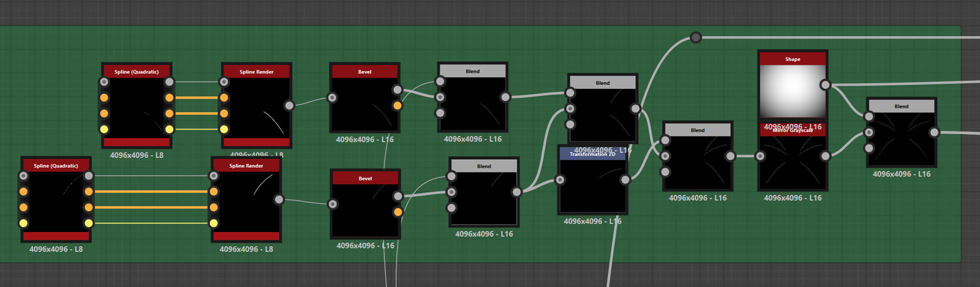Click the Transformation 2D title label
Viewport: 980px width, 287px height.
pos(592,154)
